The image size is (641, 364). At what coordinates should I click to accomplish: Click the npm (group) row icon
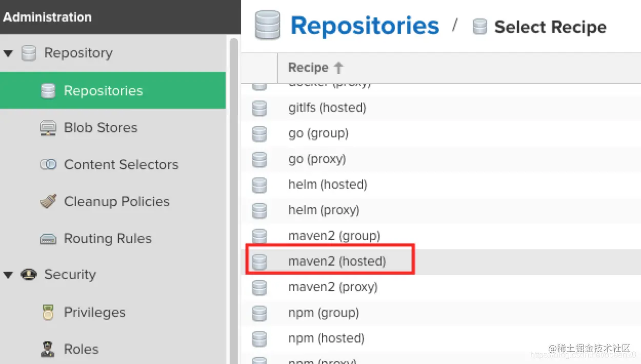click(x=259, y=313)
